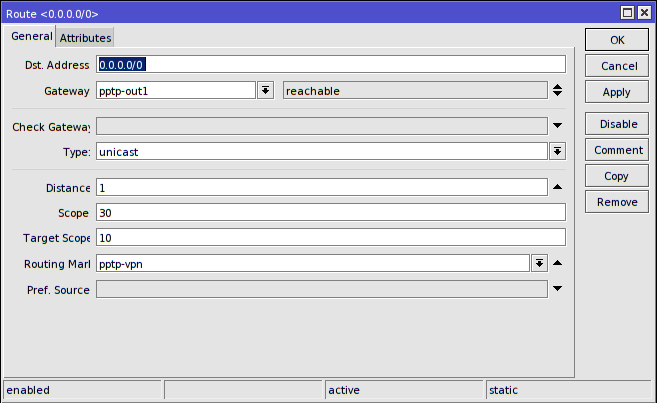
Task: Add a Comment to the route
Action: (x=616, y=150)
